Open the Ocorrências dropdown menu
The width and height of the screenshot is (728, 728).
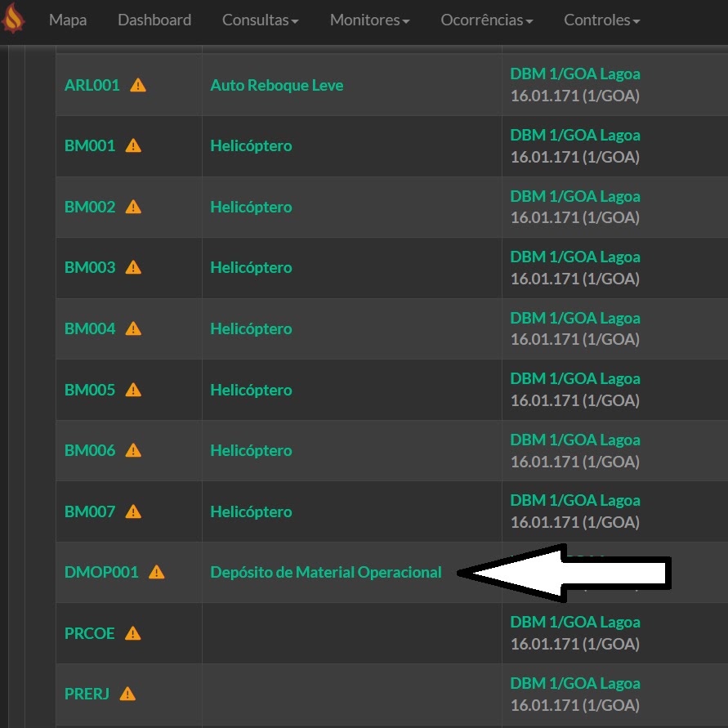point(487,20)
